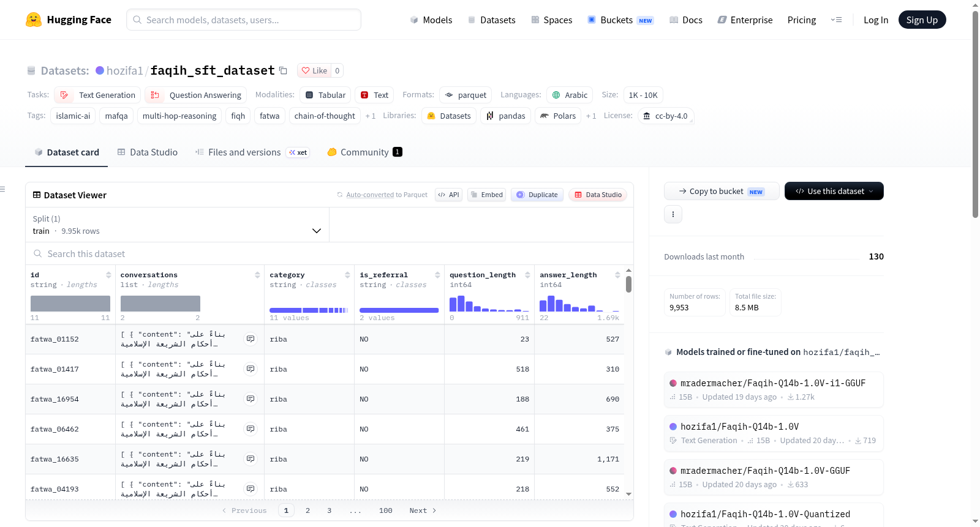Focus the Search this dataset field

[x=330, y=253]
